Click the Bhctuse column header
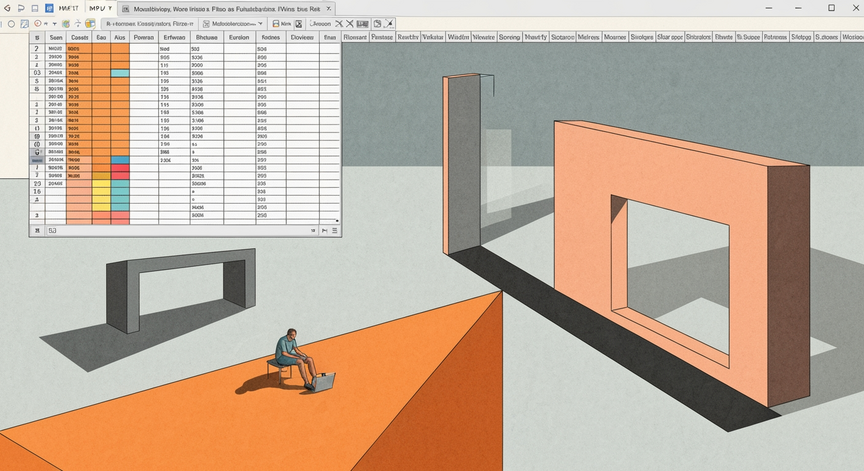This screenshot has height=471, width=864. point(207,37)
